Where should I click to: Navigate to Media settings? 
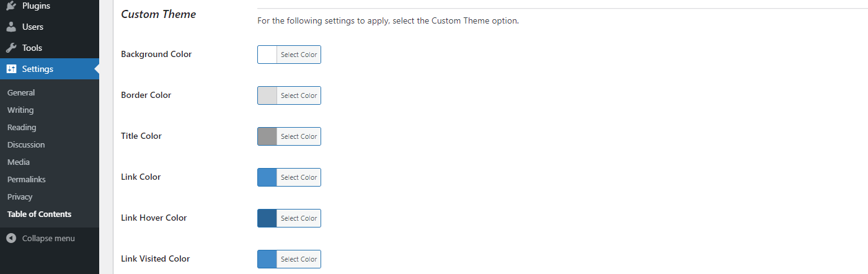[x=19, y=162]
